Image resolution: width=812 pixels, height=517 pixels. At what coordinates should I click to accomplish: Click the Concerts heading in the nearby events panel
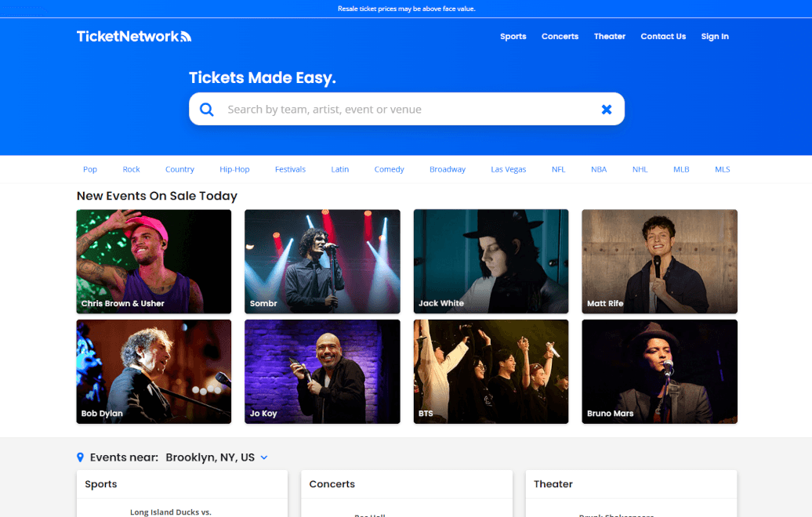tap(332, 484)
